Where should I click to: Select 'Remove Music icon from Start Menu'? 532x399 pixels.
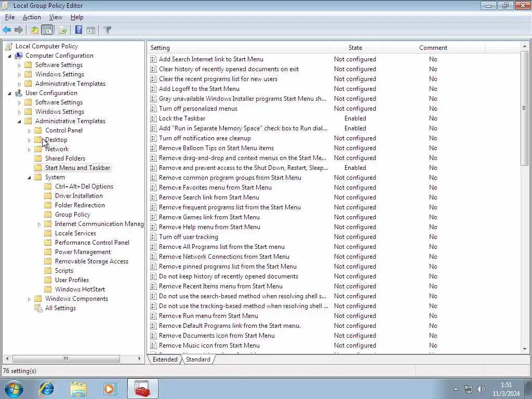[x=209, y=345]
